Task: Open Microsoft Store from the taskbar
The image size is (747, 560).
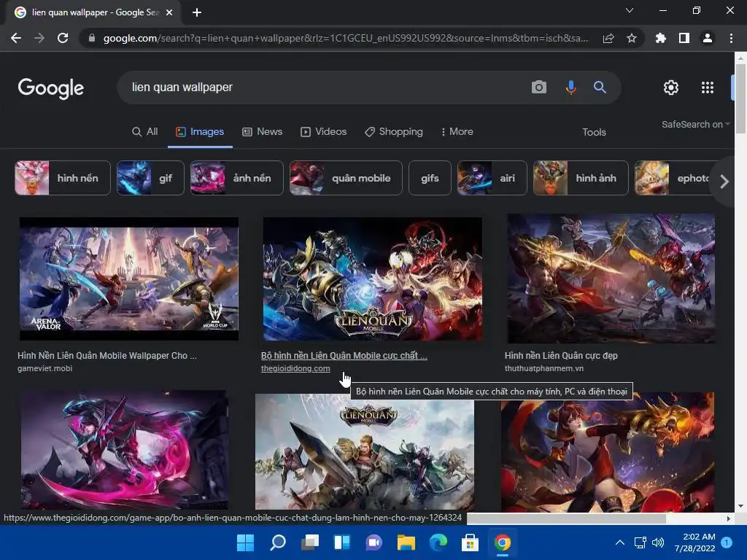Action: (x=470, y=542)
